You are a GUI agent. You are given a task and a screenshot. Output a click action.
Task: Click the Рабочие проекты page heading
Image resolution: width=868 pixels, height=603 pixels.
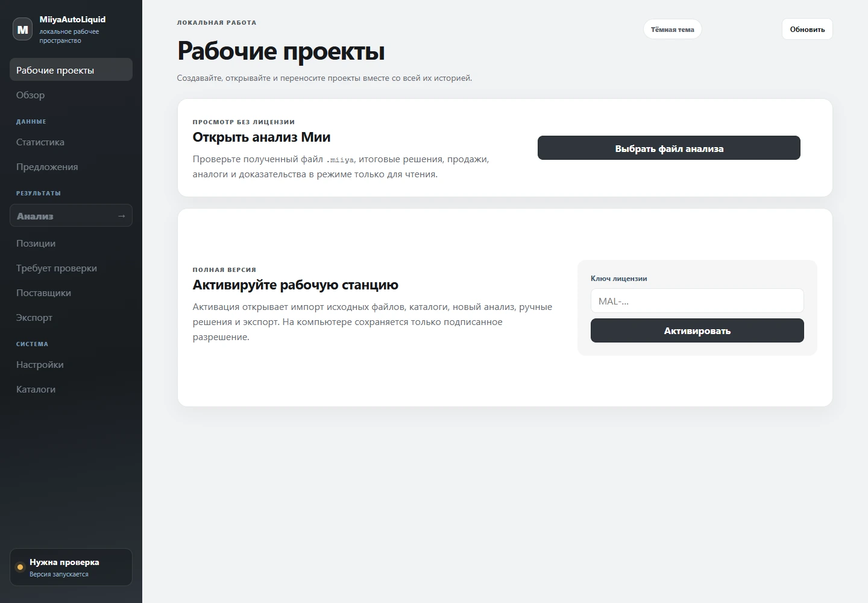[281, 51]
